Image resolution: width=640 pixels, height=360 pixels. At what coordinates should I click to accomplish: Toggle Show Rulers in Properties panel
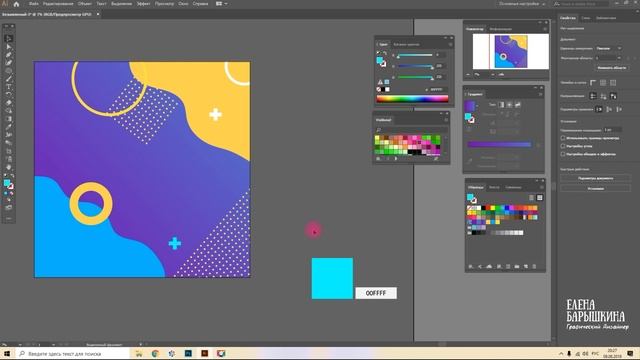pyautogui.click(x=593, y=82)
